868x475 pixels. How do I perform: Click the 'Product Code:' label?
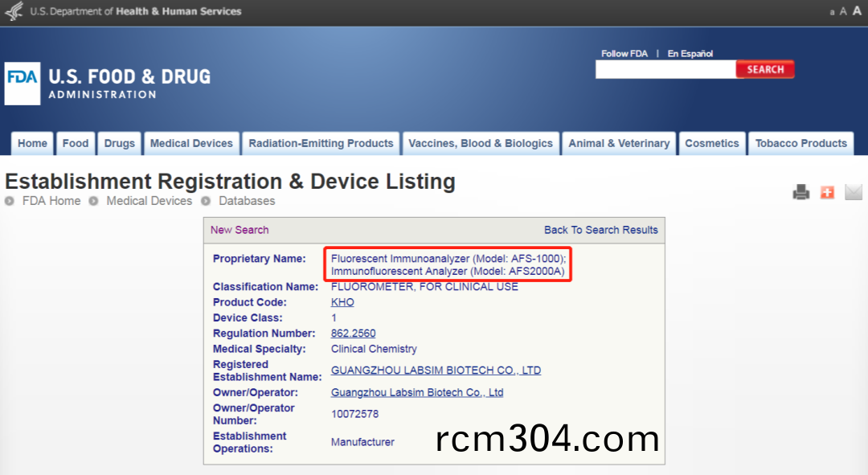(x=250, y=302)
